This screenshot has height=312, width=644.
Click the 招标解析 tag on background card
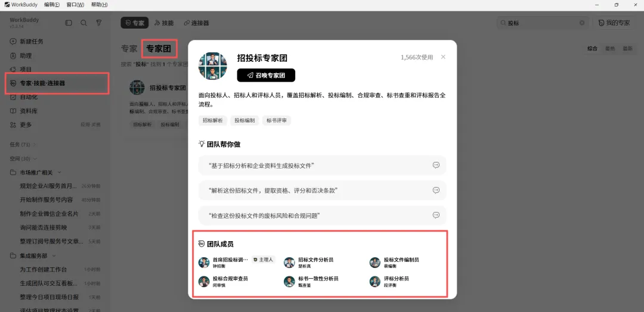pos(142,124)
